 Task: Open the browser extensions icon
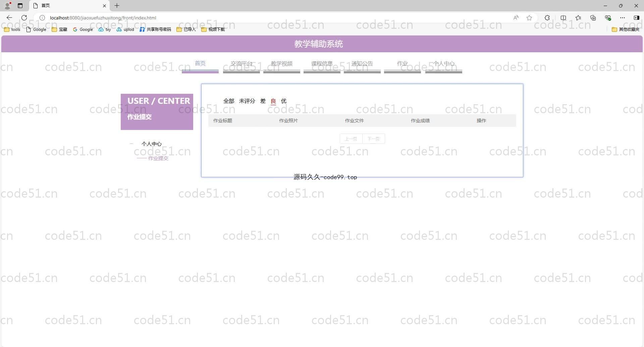click(547, 18)
